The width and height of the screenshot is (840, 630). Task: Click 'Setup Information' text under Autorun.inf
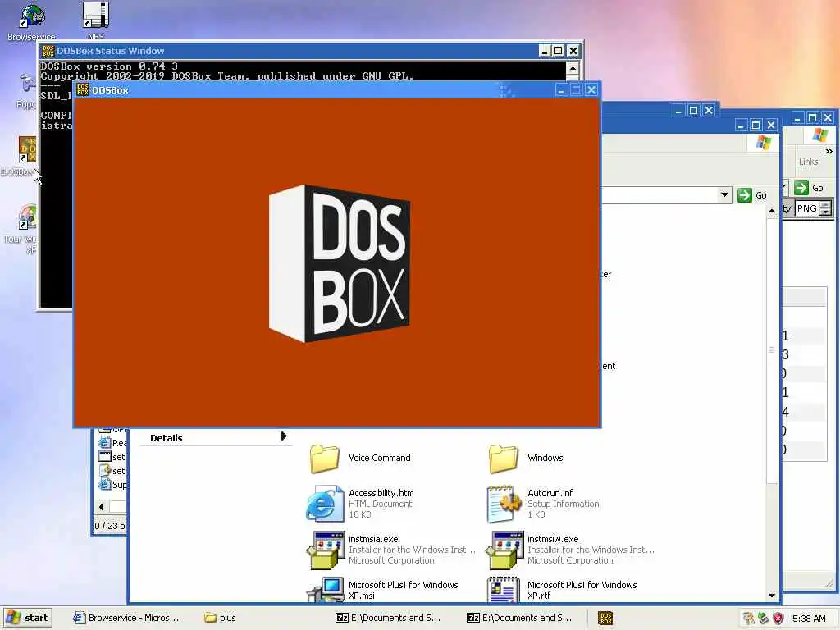tap(563, 504)
